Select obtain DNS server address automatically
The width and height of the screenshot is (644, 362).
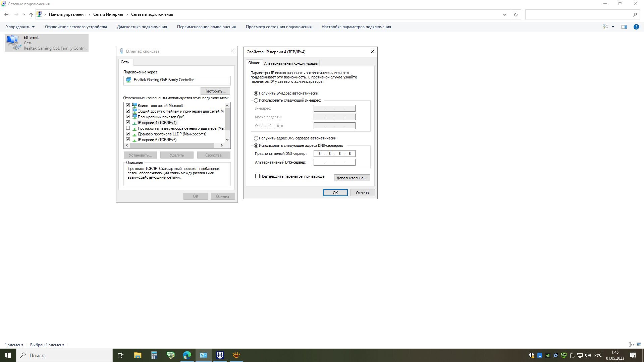(x=256, y=138)
